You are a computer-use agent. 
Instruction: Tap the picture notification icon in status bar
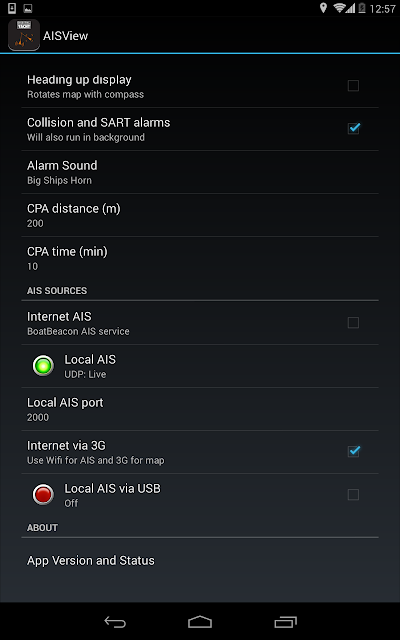click(x=28, y=8)
